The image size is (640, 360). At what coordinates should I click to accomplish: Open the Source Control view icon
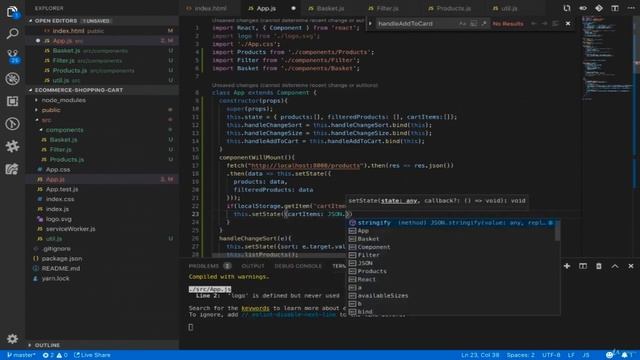pyautogui.click(x=13, y=56)
